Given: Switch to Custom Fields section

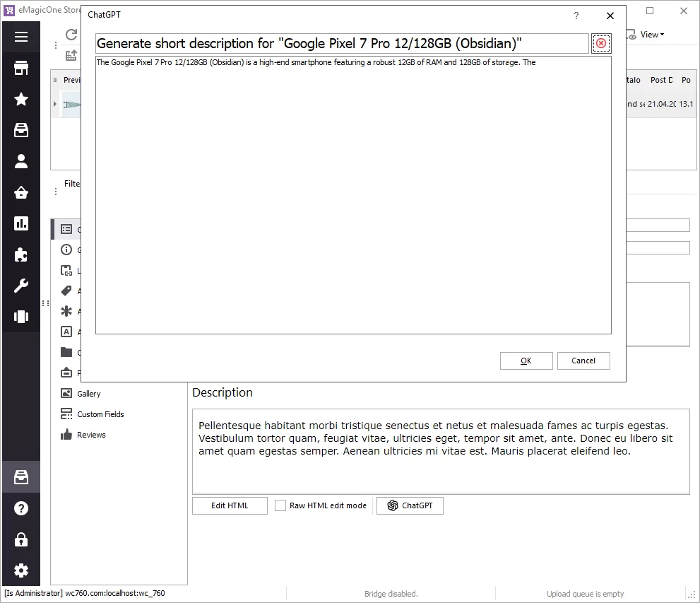Looking at the screenshot, I should [x=100, y=414].
